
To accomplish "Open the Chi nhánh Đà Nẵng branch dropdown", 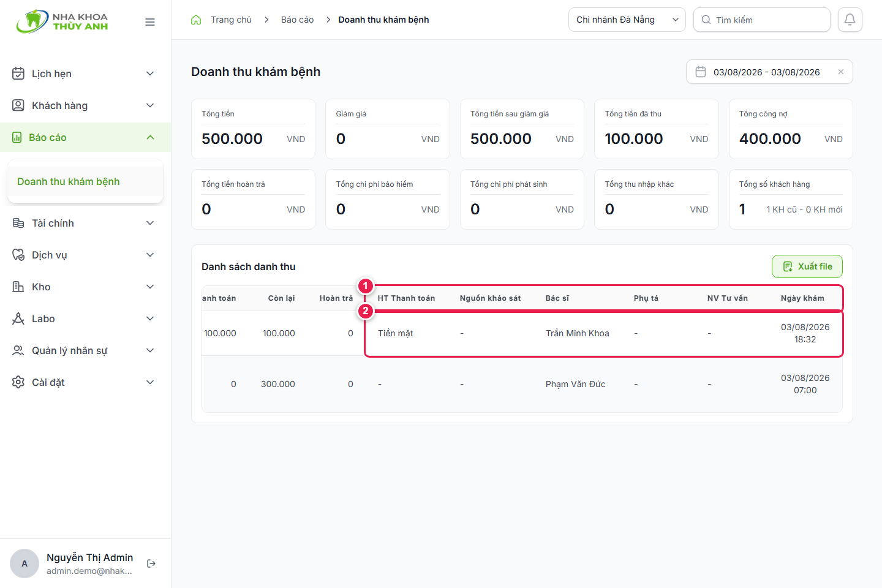I will click(x=627, y=20).
